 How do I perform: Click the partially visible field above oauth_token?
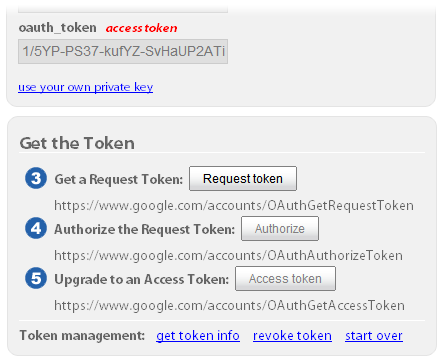point(123,9)
